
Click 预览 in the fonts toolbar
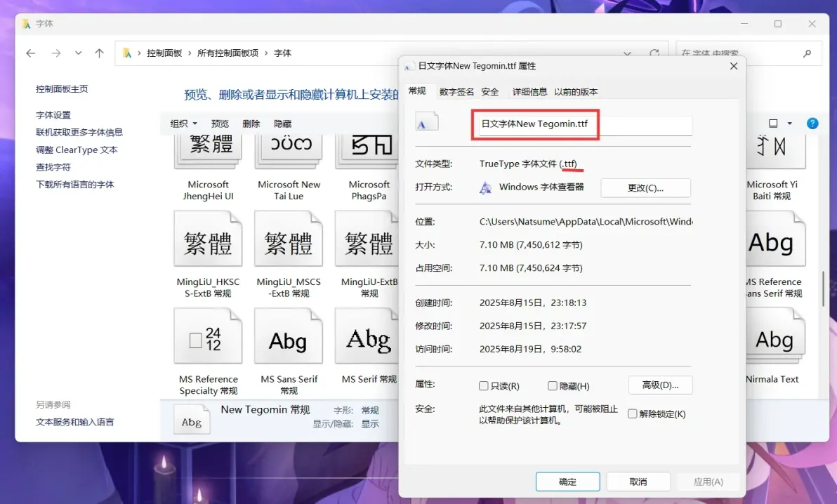220,124
